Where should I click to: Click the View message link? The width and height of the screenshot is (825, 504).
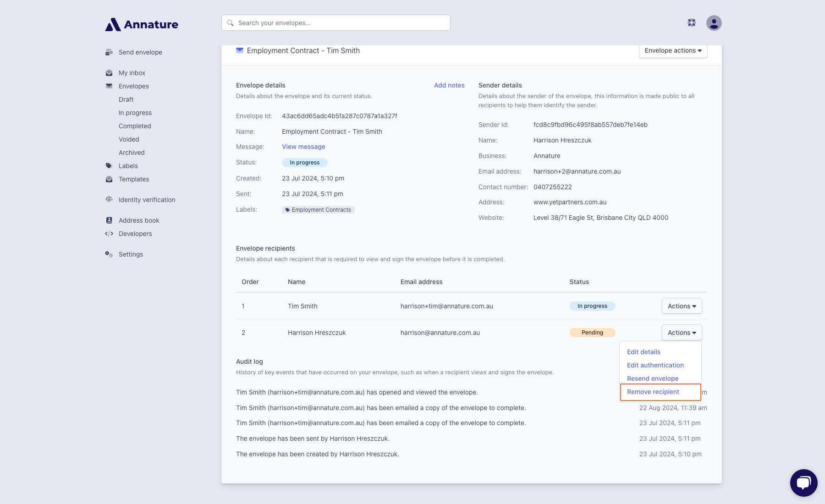coord(303,147)
